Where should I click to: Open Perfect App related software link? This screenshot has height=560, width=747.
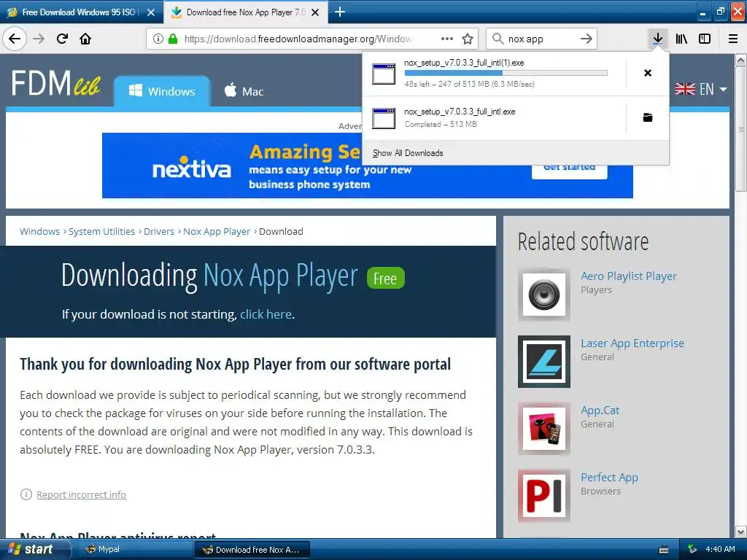point(609,478)
